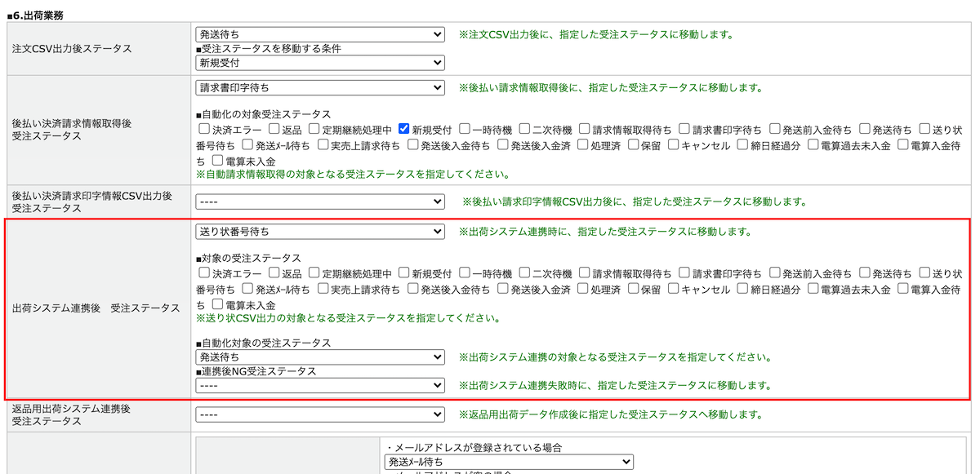Uncheck 新規受付 in the 後払い決済請求情報取得後 row

(x=404, y=129)
